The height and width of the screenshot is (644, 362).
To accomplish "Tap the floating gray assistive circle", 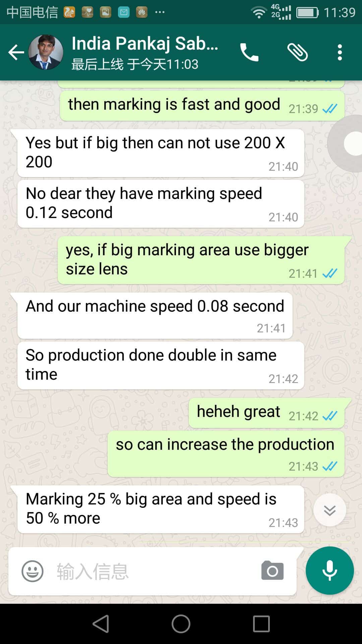I will [345, 144].
